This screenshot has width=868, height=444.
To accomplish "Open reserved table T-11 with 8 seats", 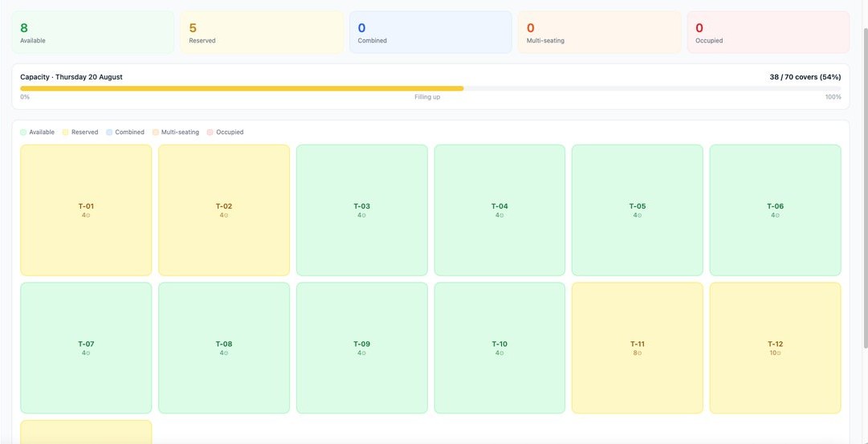I will click(x=638, y=348).
